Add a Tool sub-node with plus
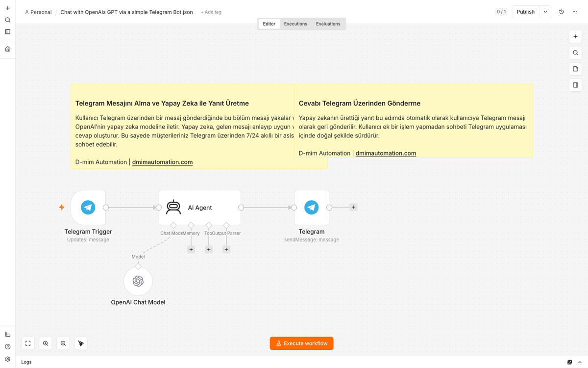 [209, 250]
